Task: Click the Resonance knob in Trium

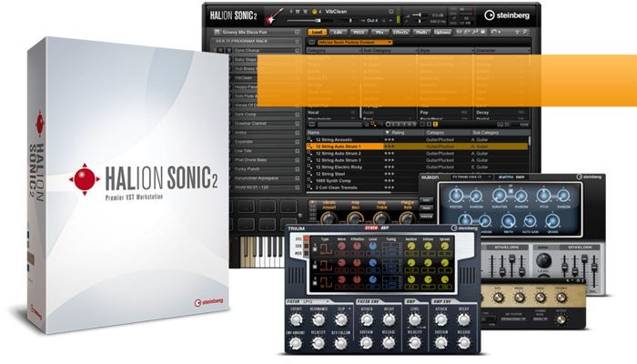Action: click(318, 320)
